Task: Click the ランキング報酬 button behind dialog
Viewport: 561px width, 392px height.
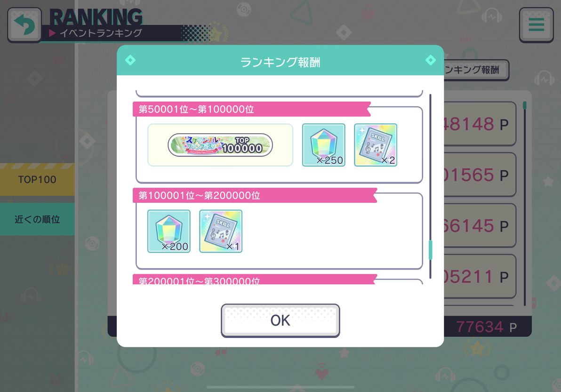Action: click(476, 70)
